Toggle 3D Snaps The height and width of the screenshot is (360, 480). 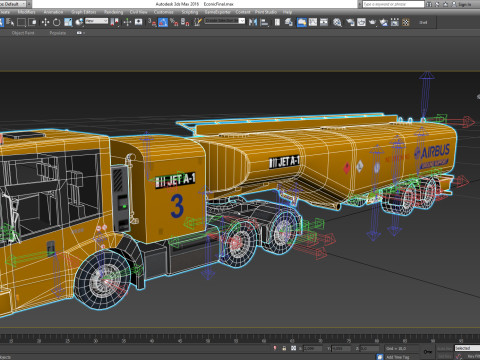click(x=152, y=22)
